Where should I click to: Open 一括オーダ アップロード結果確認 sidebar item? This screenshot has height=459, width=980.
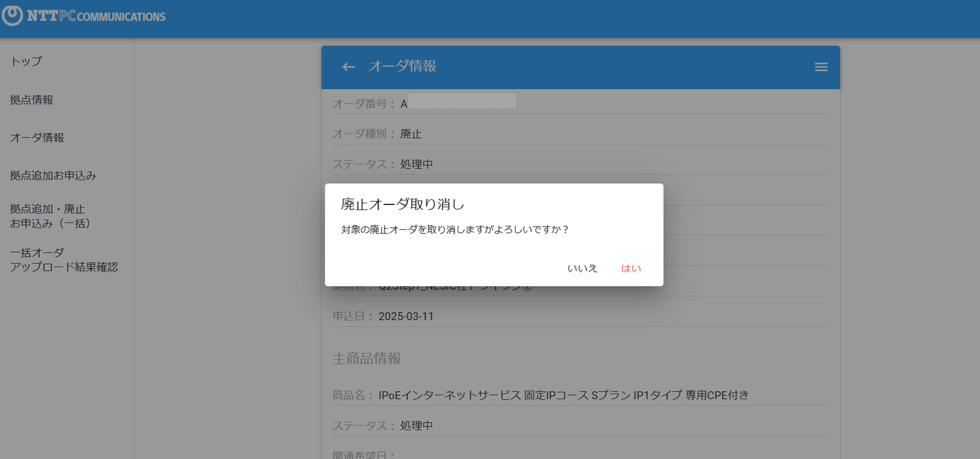tap(64, 260)
